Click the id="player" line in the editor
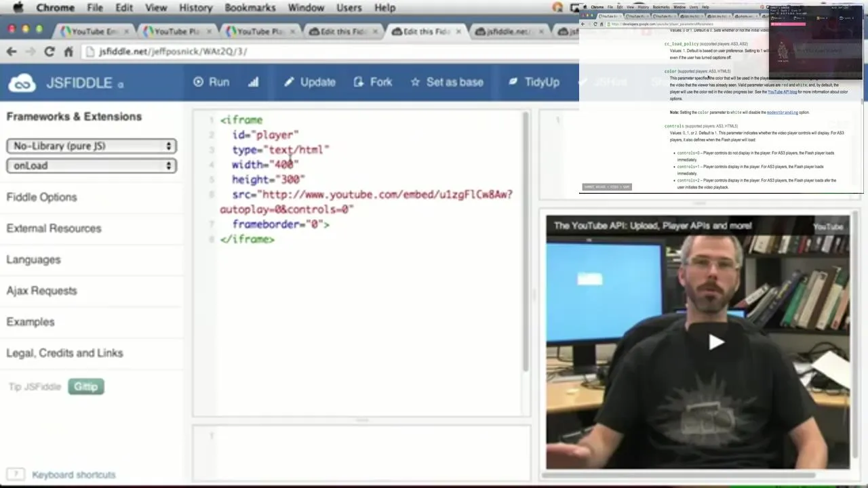This screenshot has height=488, width=868. 265,135
